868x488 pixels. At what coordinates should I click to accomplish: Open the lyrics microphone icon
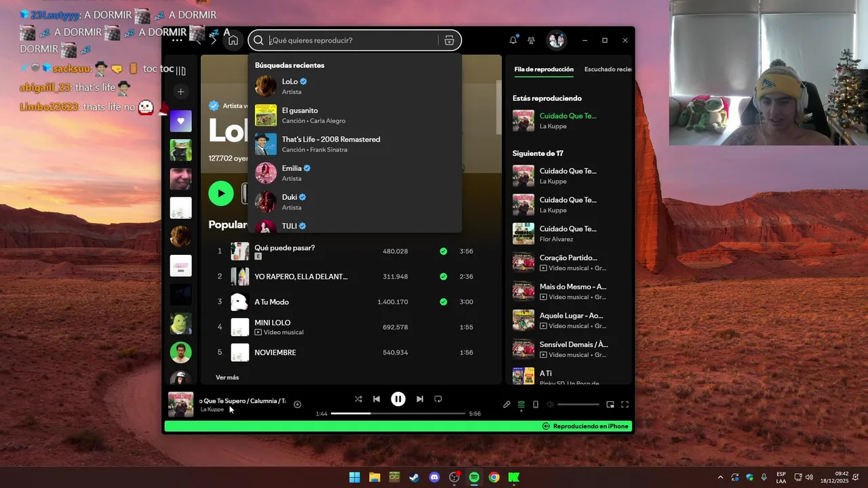pos(507,405)
